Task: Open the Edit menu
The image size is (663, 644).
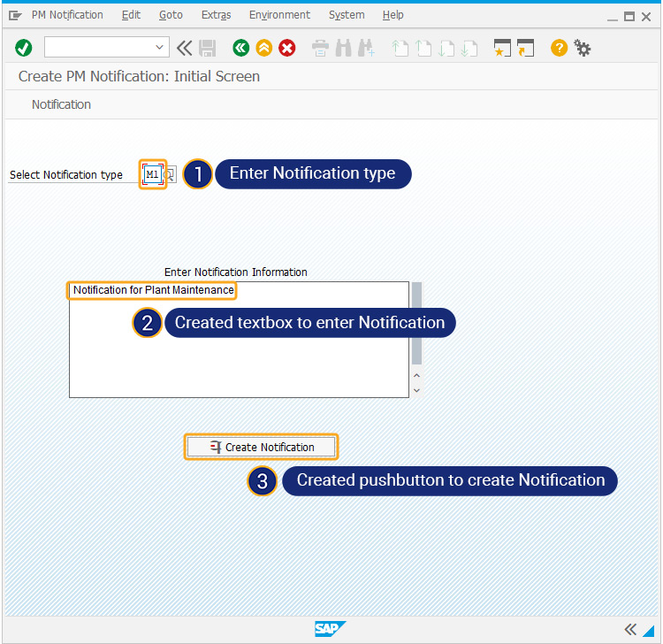Action: pyautogui.click(x=131, y=15)
